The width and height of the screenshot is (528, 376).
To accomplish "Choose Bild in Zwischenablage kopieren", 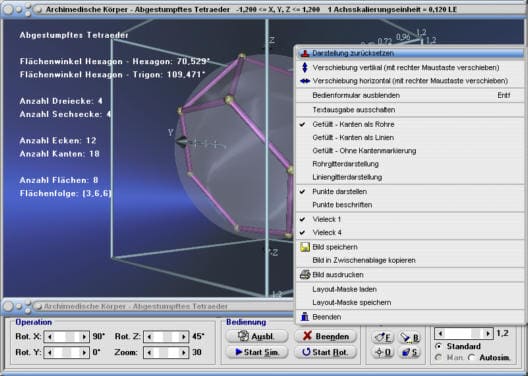I will (410, 260).
